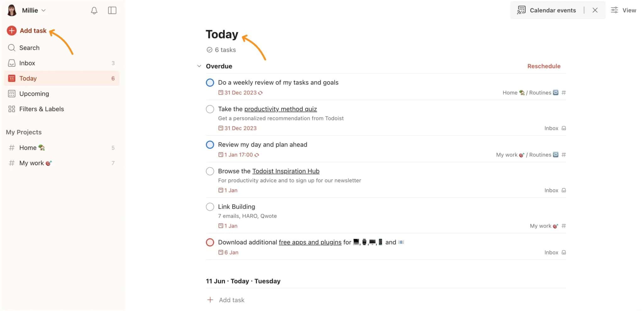Open the Inbox from the sidebar
Image resolution: width=644 pixels, height=311 pixels.
pyautogui.click(x=27, y=63)
